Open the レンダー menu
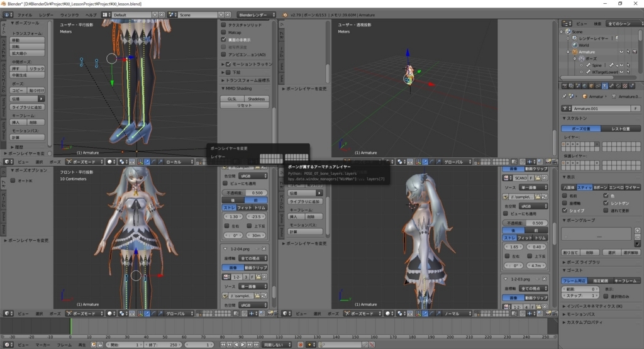The image size is (644, 349). 46,15
